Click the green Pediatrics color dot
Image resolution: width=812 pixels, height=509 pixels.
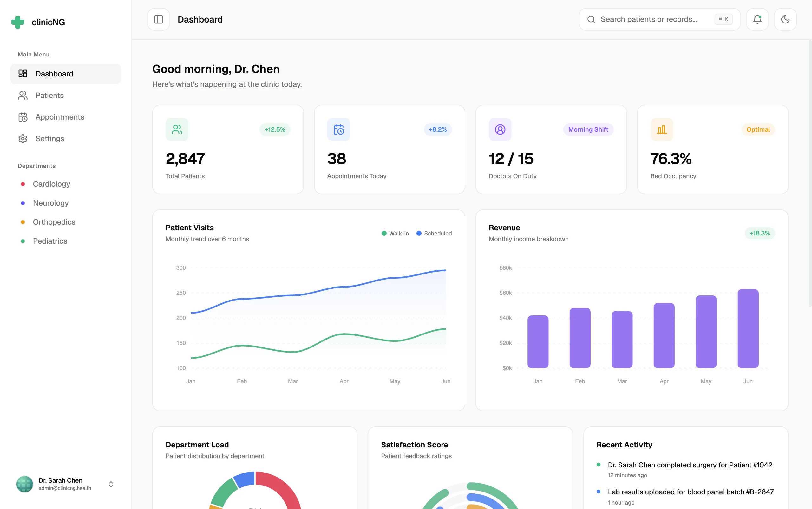tap(23, 241)
